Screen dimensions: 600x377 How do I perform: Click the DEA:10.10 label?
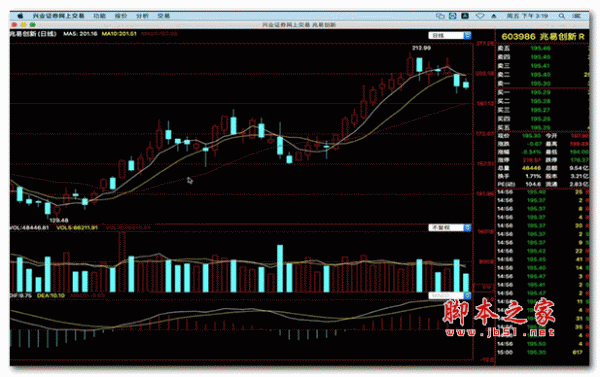51,295
